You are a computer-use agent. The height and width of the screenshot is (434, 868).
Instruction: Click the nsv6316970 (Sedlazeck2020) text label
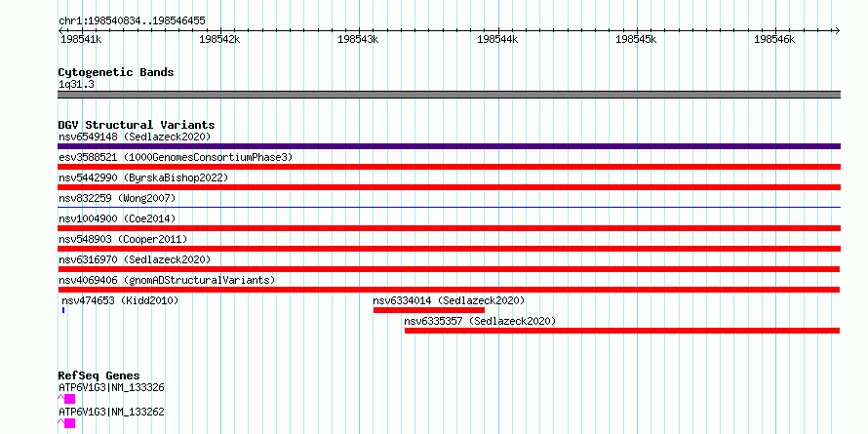[x=135, y=259]
